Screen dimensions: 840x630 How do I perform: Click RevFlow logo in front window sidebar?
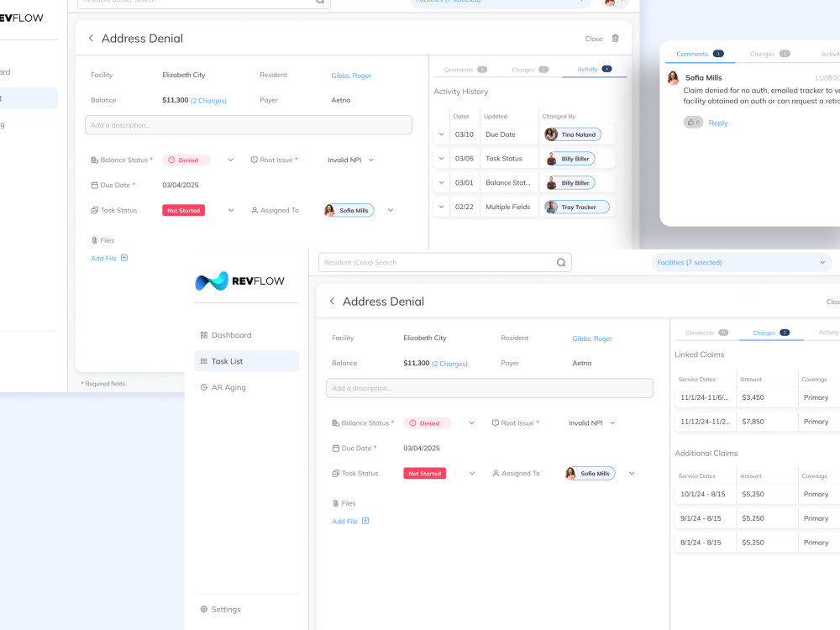click(x=239, y=281)
